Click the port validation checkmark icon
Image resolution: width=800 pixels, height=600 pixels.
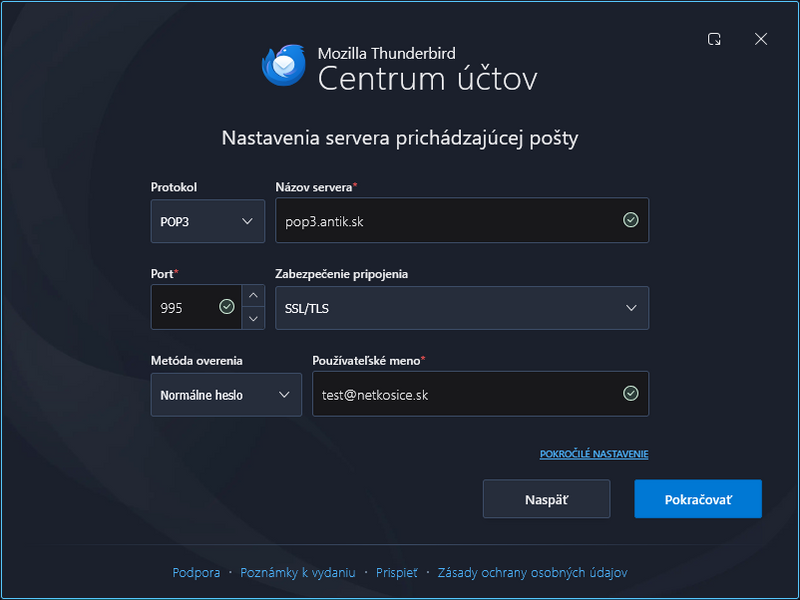227,307
